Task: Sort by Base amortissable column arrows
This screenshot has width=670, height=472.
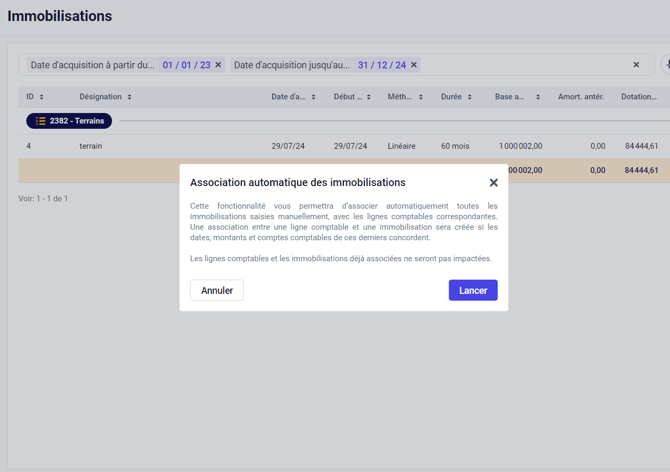Action: [x=537, y=97]
